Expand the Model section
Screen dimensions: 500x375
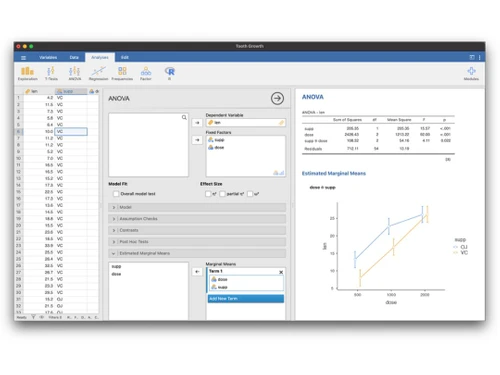point(197,207)
